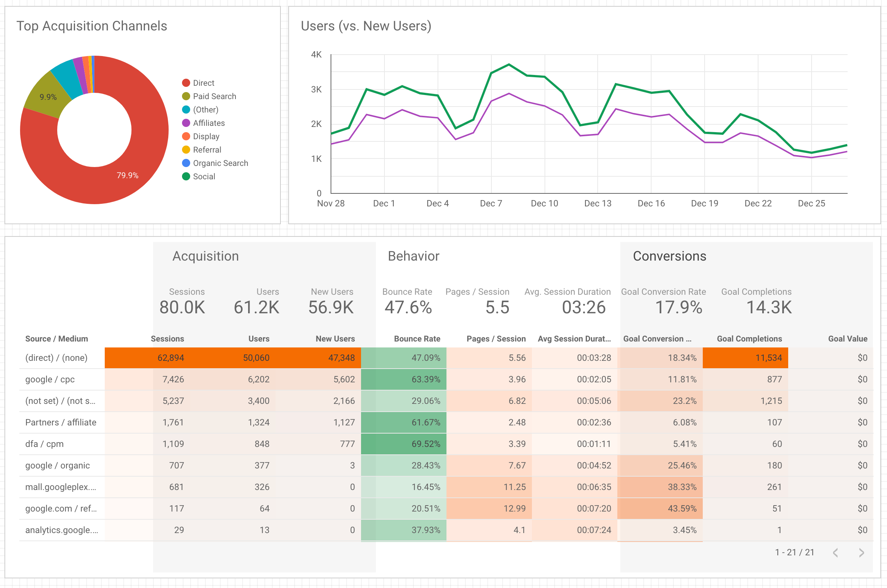Click the previous page chevron

pos(836,552)
